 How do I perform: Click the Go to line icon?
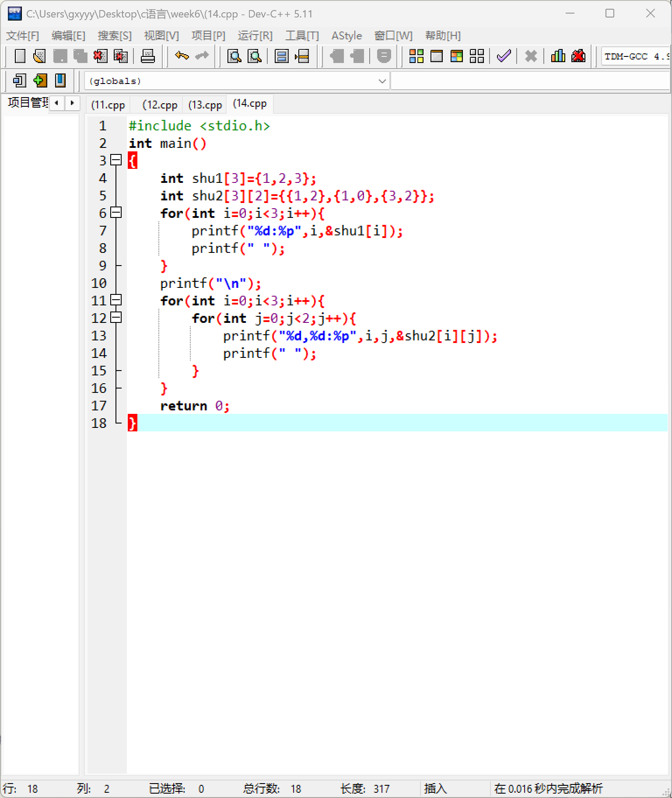tap(302, 56)
